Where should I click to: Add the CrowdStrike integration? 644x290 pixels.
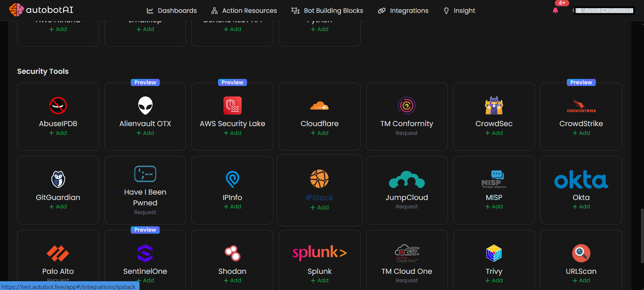coord(581,133)
